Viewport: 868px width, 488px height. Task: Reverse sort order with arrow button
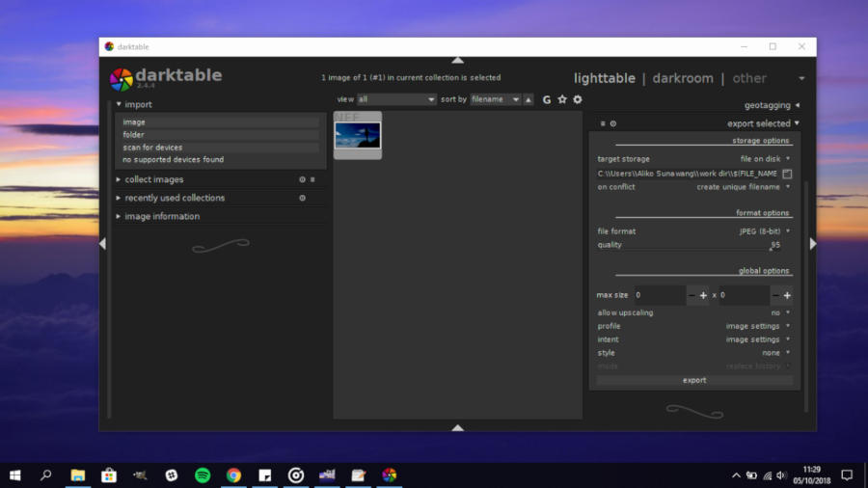point(529,99)
